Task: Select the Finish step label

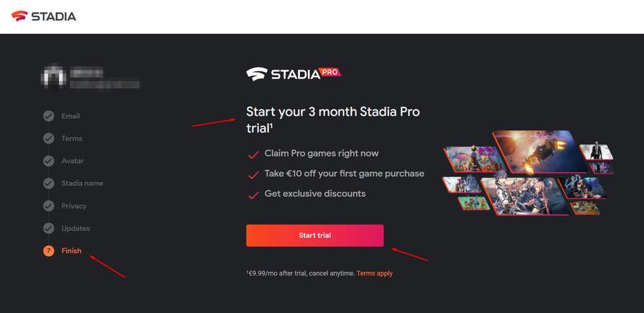Action: click(72, 251)
